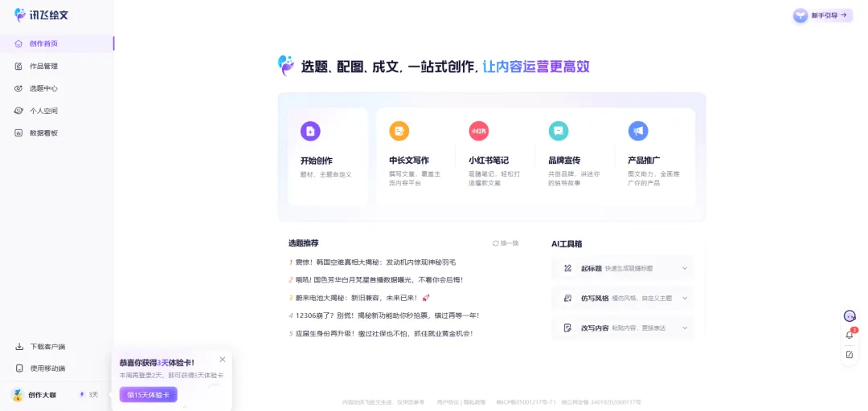Open the feedback edit icon at bottom right

(x=850, y=354)
